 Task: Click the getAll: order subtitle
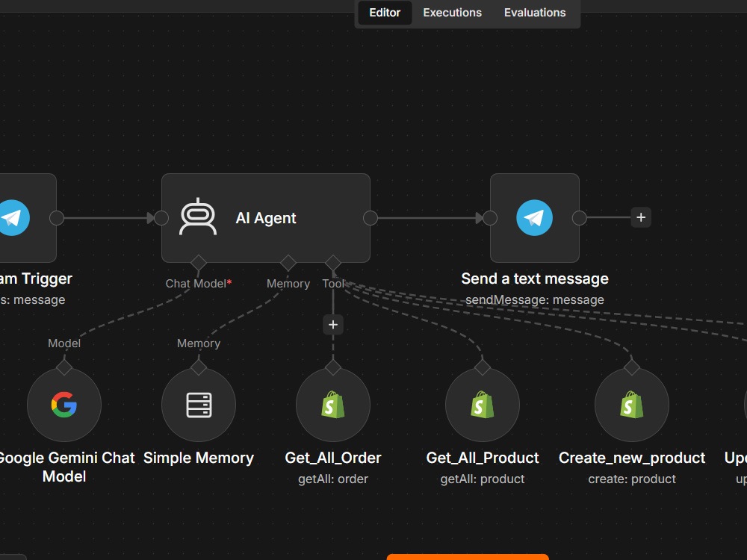(333, 479)
